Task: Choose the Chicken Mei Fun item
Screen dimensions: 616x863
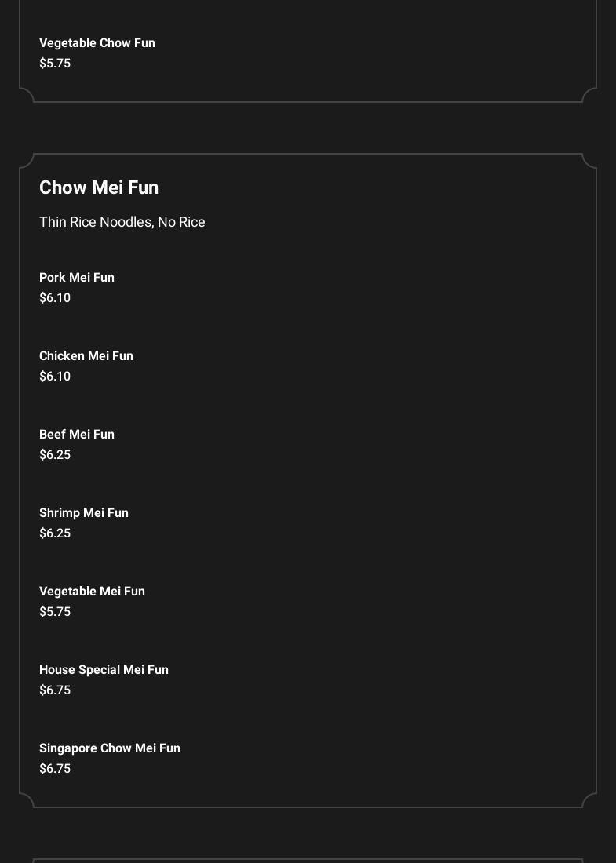Action: coord(86,356)
